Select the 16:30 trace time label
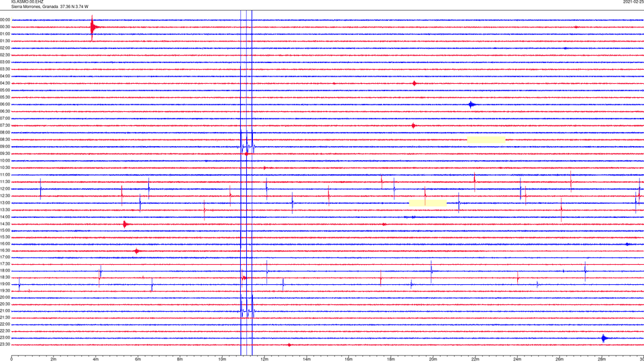This screenshot has height=362, width=644. (x=5, y=250)
